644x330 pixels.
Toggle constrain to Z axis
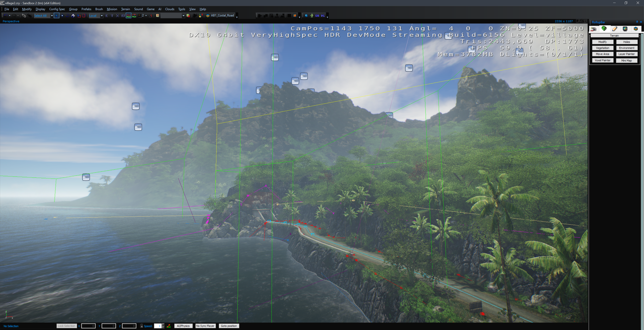click(117, 16)
